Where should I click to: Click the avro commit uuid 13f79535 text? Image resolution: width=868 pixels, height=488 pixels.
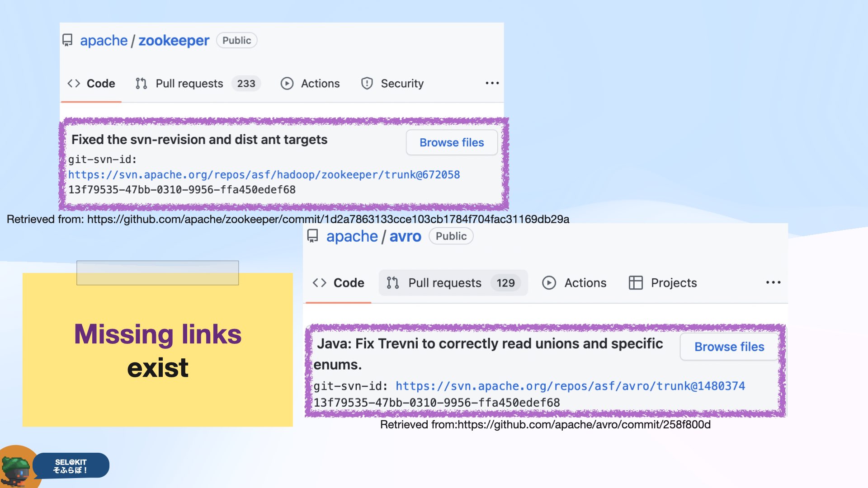[x=437, y=403]
